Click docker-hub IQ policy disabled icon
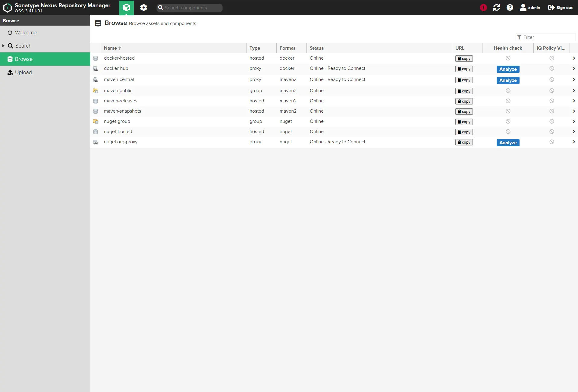 click(x=552, y=68)
